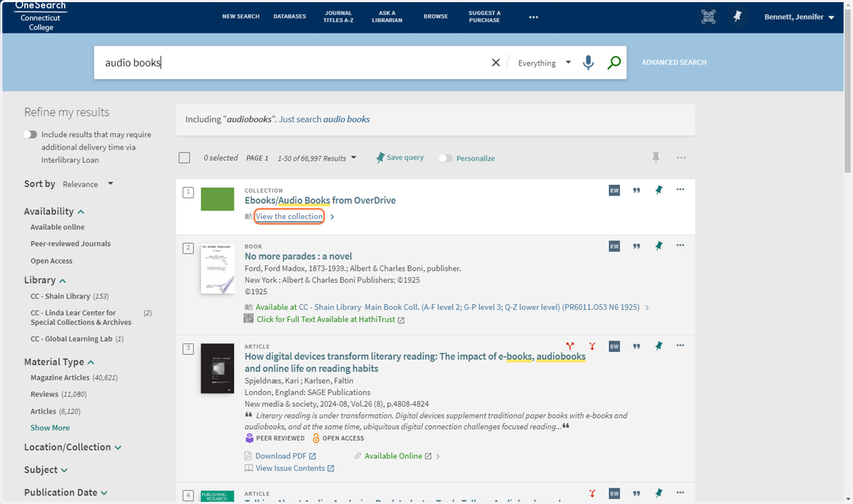Open New Search in top menu
The width and height of the screenshot is (853, 504).
pyautogui.click(x=240, y=16)
